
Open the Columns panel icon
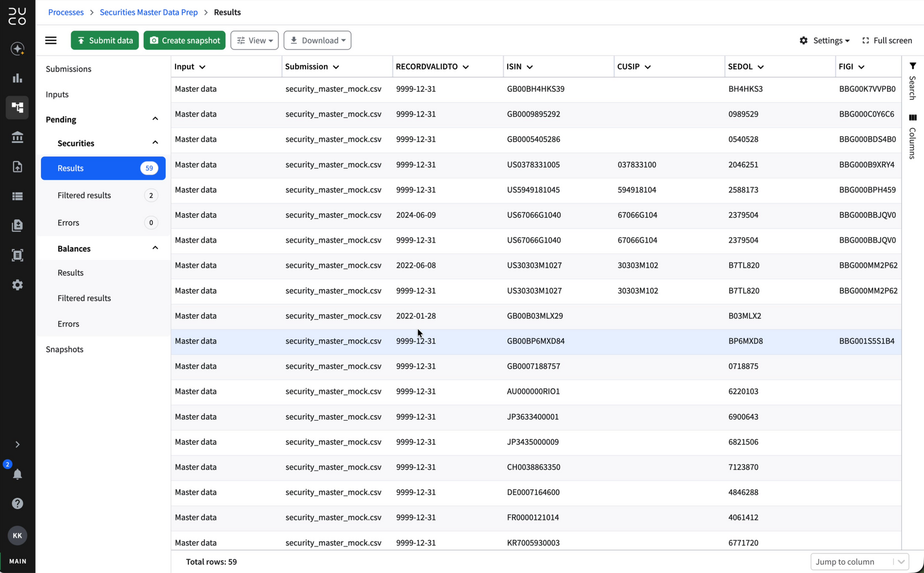(912, 118)
